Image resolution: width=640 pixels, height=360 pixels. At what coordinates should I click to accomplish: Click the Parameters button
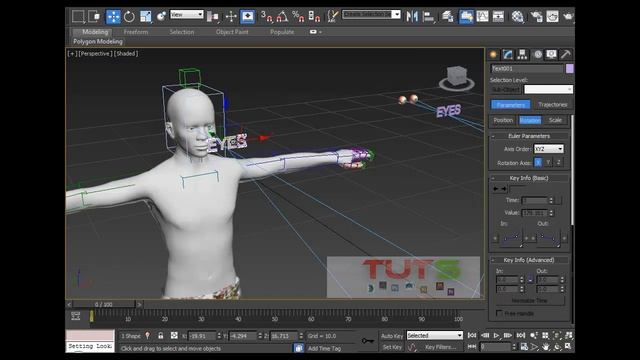pyautogui.click(x=510, y=104)
